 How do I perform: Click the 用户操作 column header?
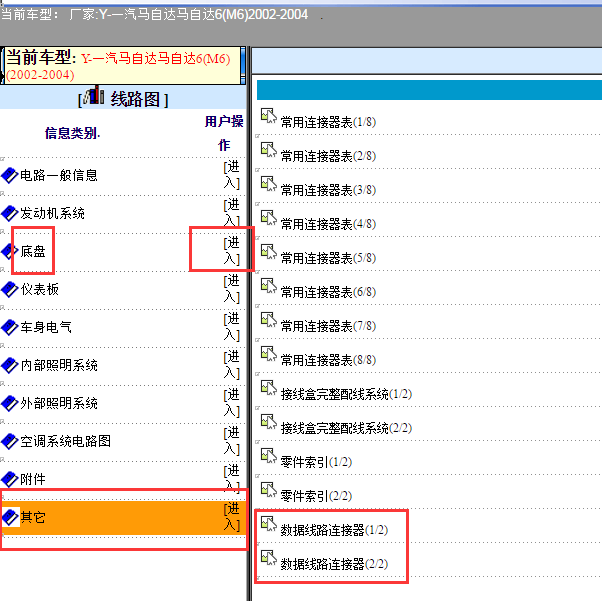pyautogui.click(x=224, y=133)
